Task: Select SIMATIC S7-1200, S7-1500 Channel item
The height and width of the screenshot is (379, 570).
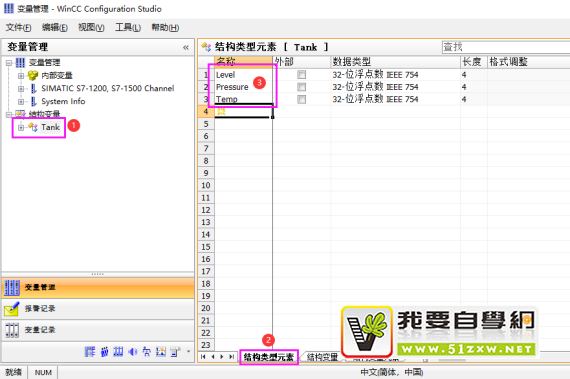Action: pyautogui.click(x=108, y=88)
